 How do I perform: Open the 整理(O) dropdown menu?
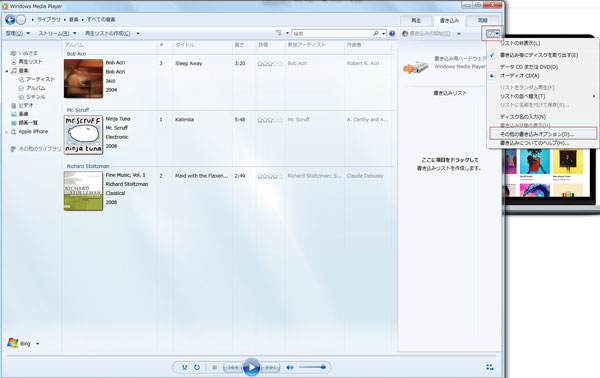click(x=17, y=33)
